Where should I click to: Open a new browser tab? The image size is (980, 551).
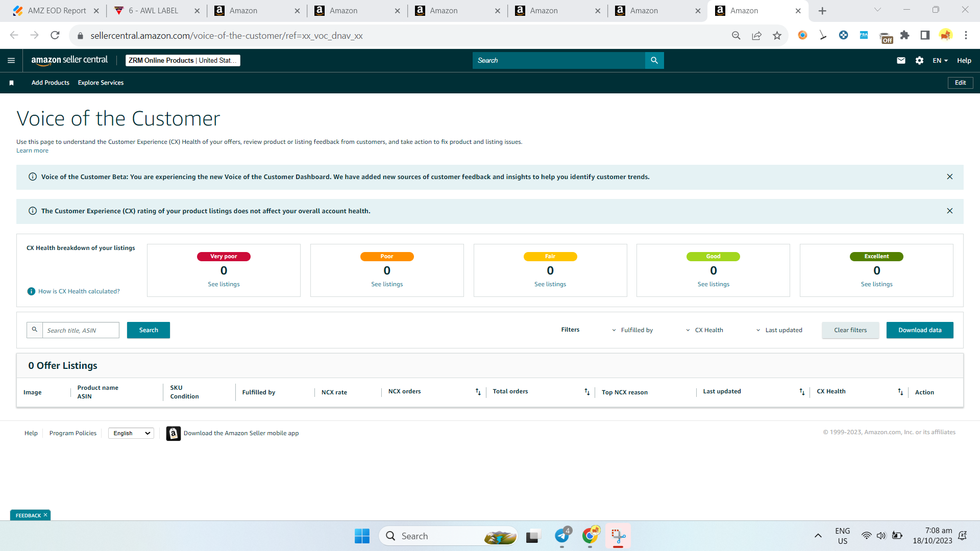click(x=822, y=11)
